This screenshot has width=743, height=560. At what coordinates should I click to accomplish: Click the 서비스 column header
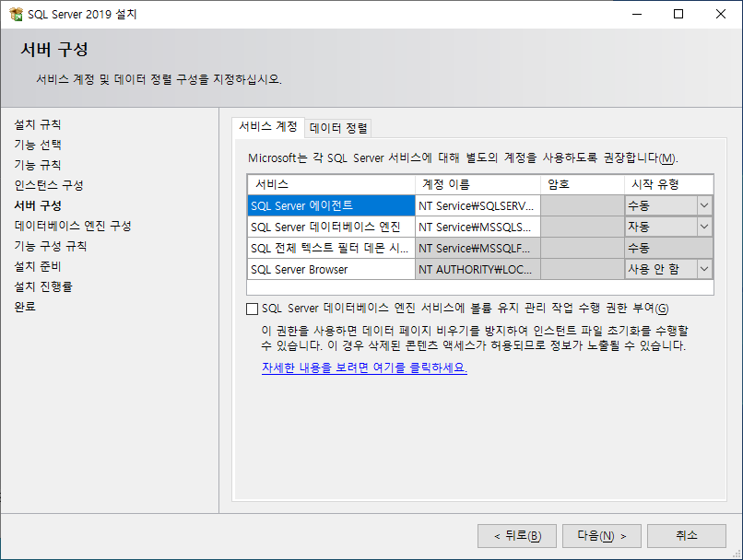pos(331,184)
